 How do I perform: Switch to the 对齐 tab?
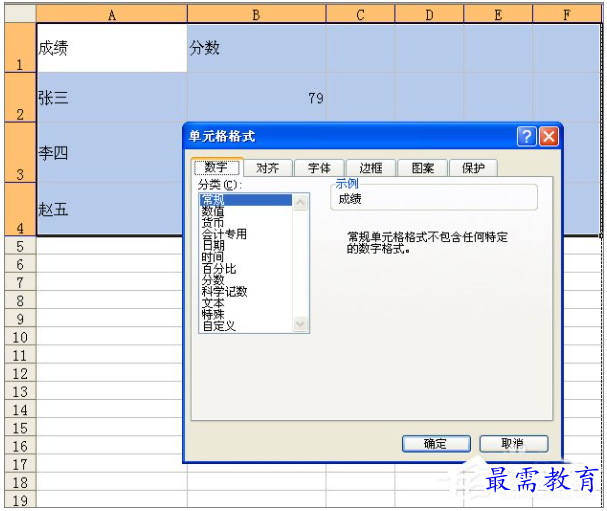[268, 168]
